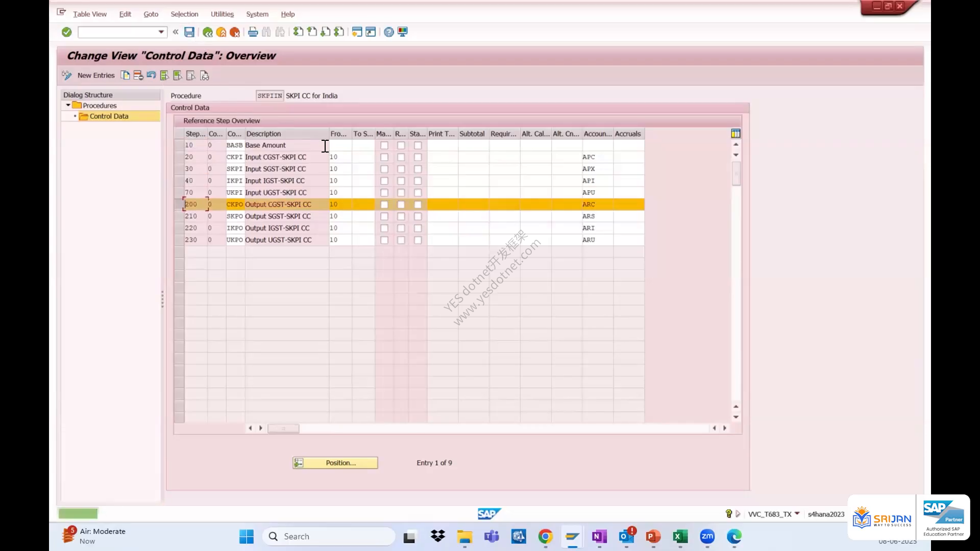This screenshot has height=551, width=980.
Task: Click the Next Page icon
Action: coord(325,32)
